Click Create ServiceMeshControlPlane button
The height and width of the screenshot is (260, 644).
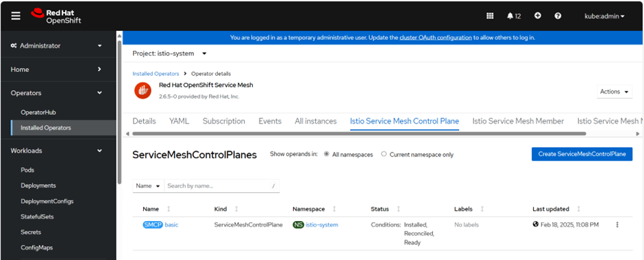[582, 154]
